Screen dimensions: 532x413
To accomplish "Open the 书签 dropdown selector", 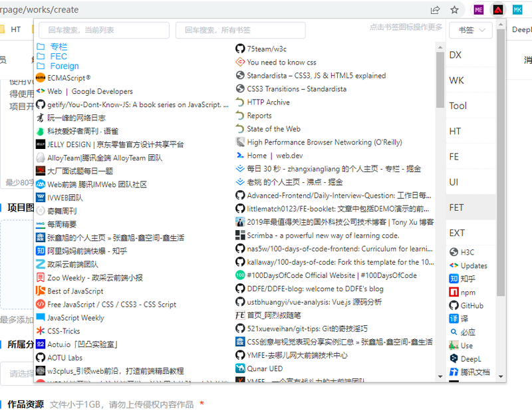I will [471, 30].
